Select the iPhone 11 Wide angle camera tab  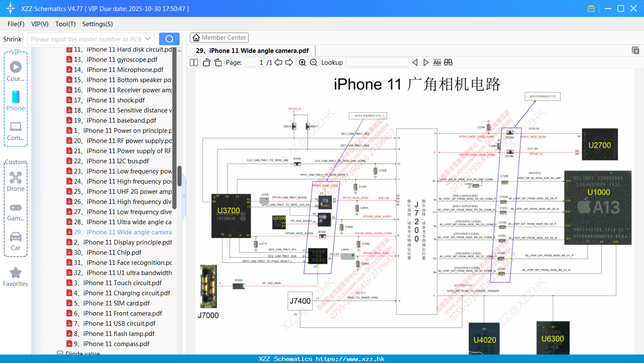(x=252, y=51)
